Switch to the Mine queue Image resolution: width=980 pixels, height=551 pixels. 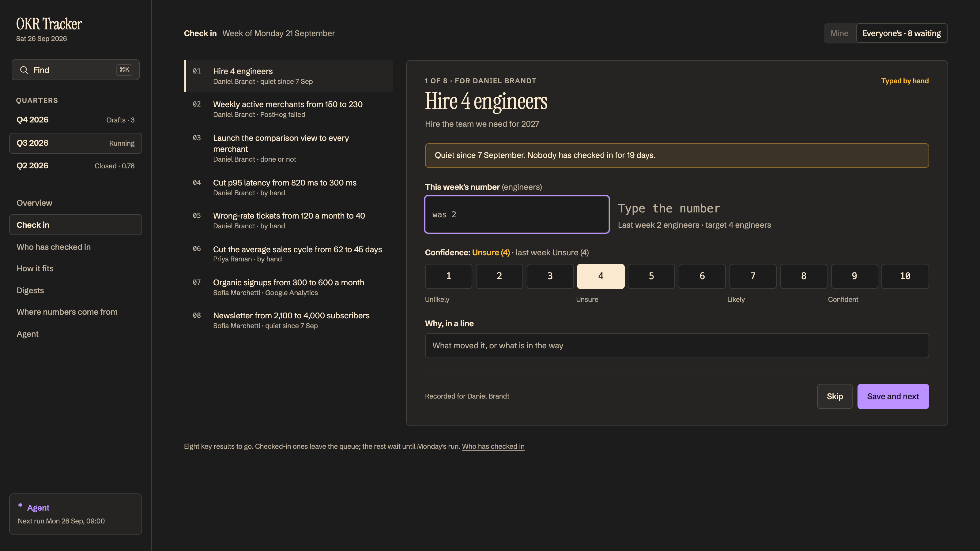click(839, 33)
